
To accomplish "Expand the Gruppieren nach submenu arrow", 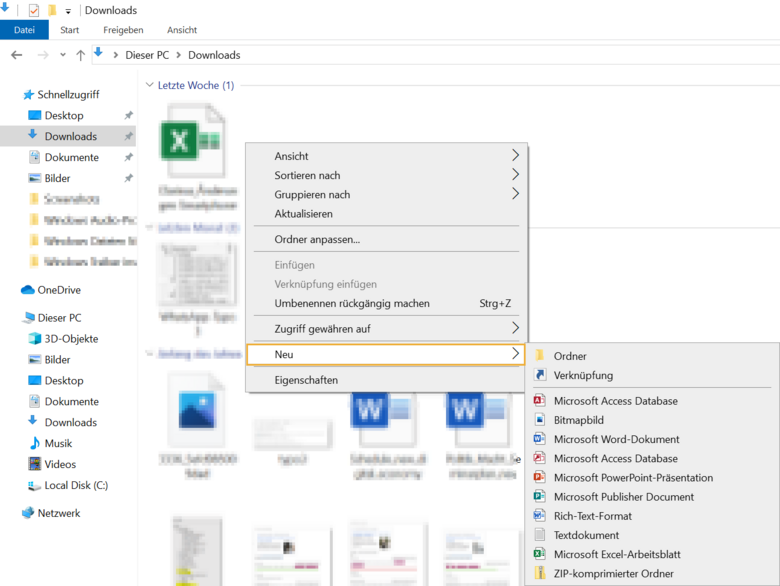I will [515, 194].
